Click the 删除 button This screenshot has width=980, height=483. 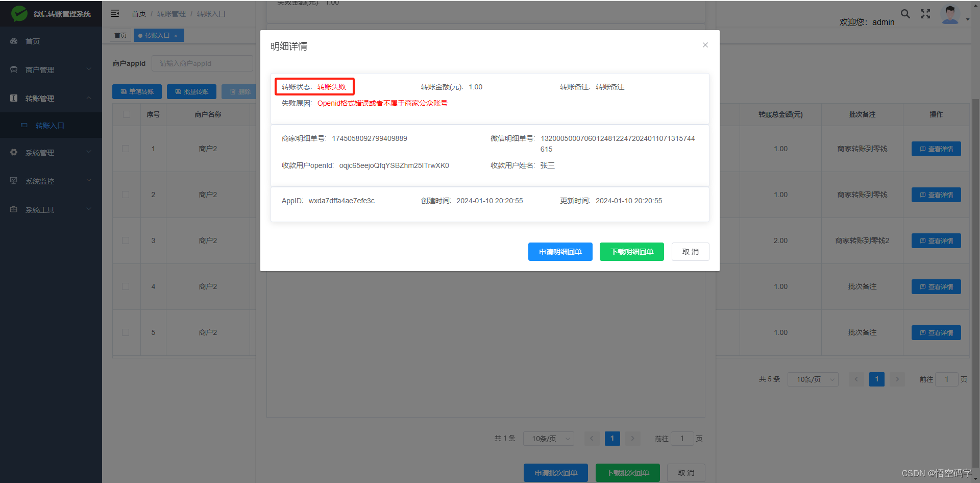coord(240,91)
